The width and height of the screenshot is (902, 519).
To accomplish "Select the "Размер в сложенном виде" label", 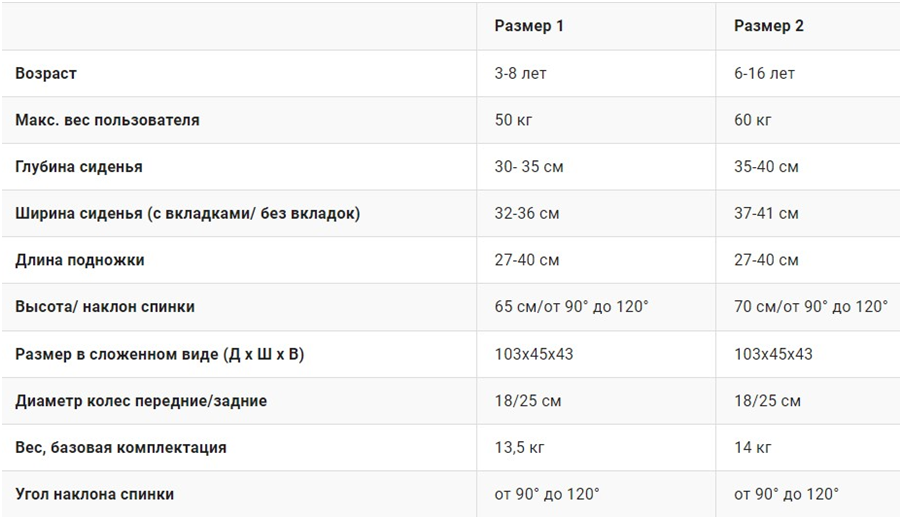I will [159, 354].
